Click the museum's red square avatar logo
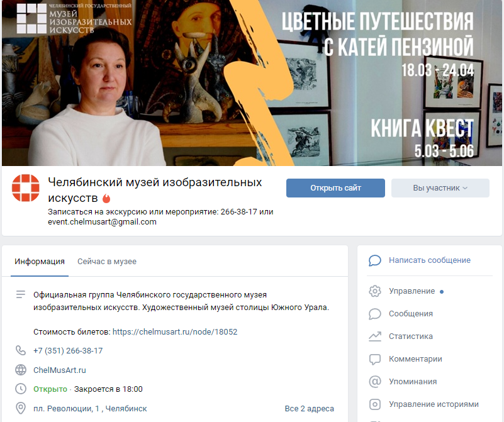 (26, 188)
